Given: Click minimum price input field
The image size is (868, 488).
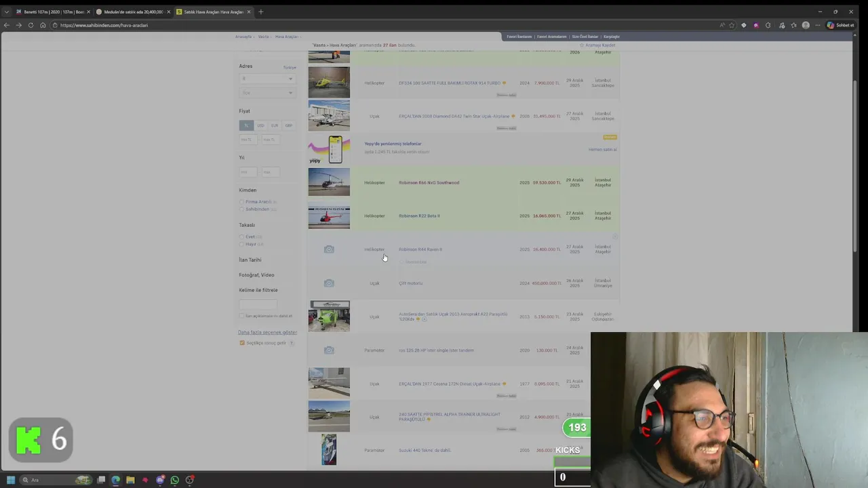Looking at the screenshot, I should click(248, 140).
